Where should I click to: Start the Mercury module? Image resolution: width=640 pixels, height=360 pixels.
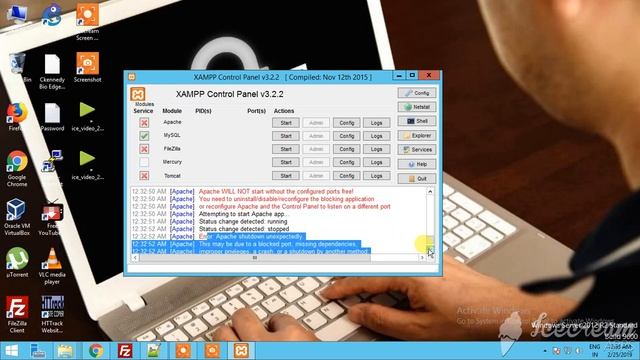click(x=286, y=162)
